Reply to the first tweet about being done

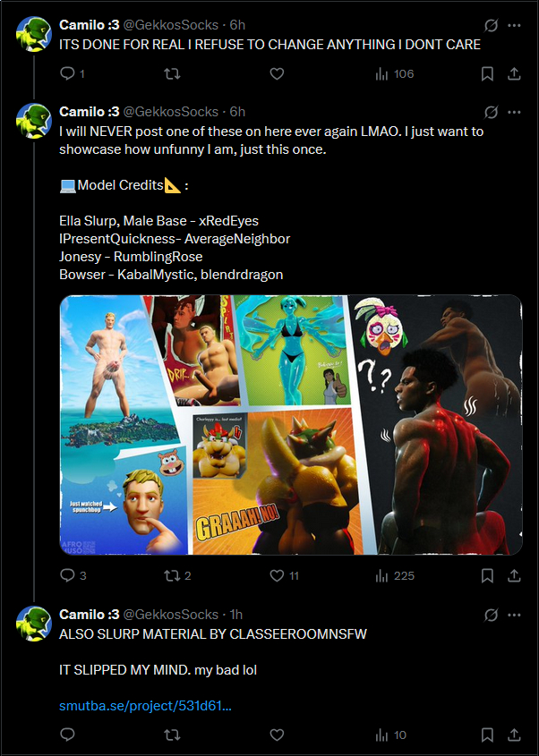(72, 73)
